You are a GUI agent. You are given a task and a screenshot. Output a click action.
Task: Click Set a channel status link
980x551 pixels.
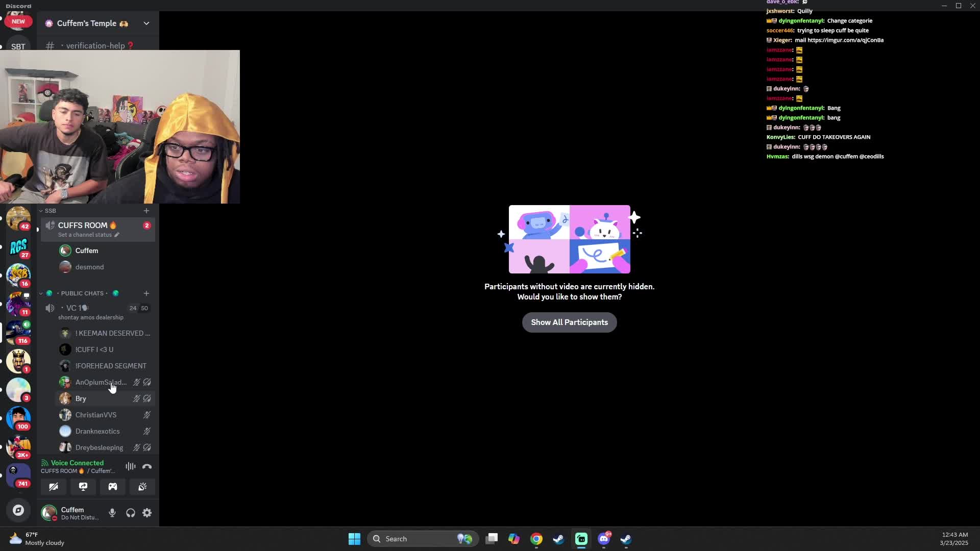[85, 235]
